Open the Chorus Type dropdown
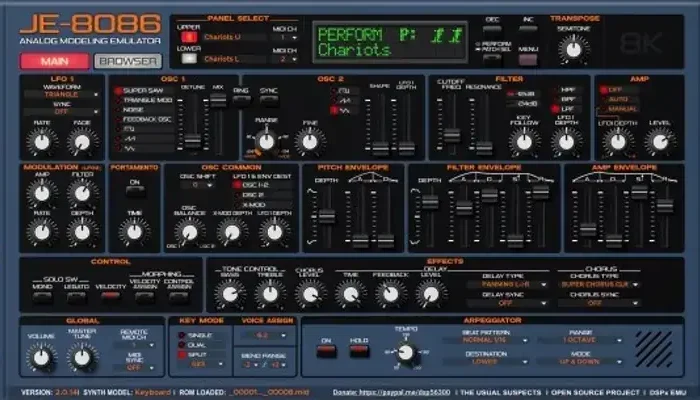 click(x=599, y=284)
